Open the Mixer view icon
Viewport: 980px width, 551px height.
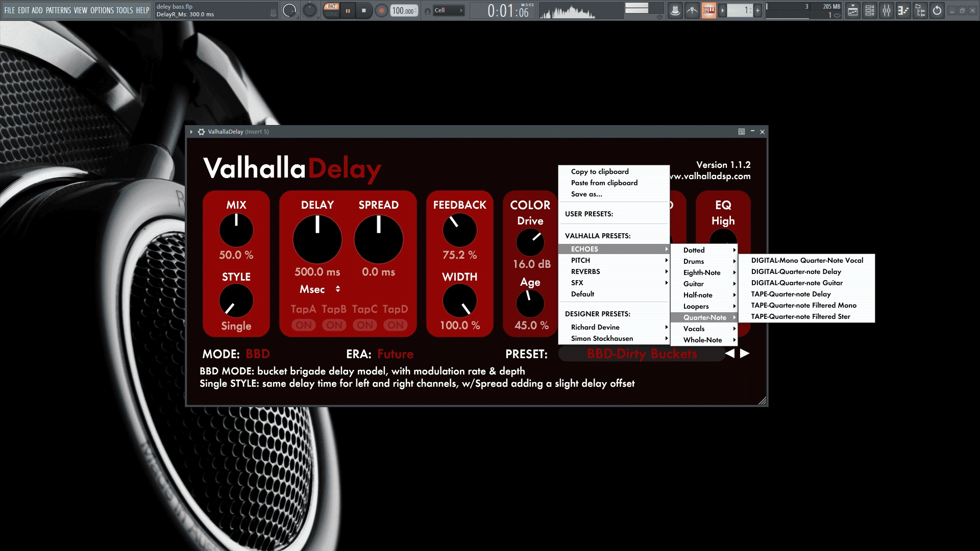[887, 10]
